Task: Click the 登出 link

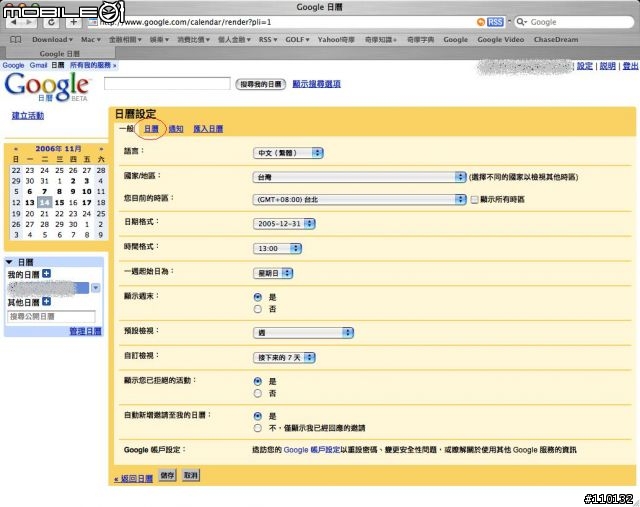Action: (x=630, y=66)
